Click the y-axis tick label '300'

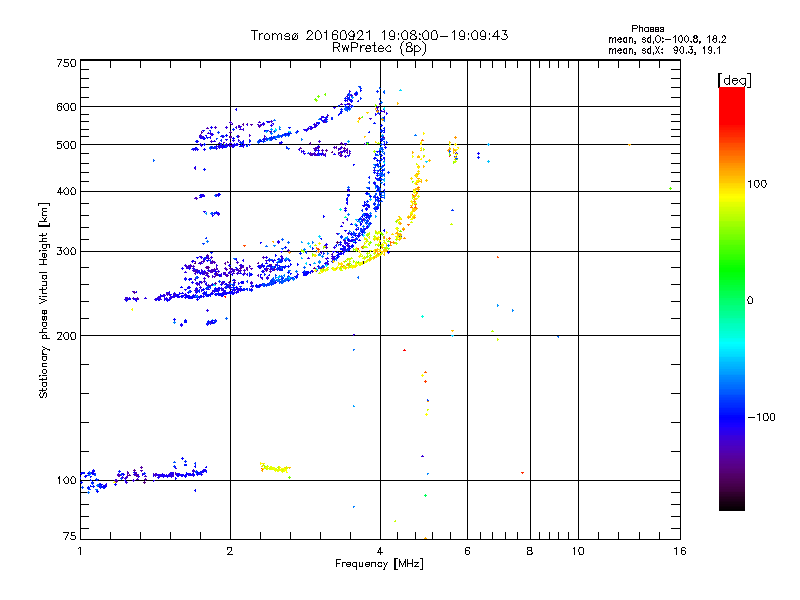coord(66,251)
